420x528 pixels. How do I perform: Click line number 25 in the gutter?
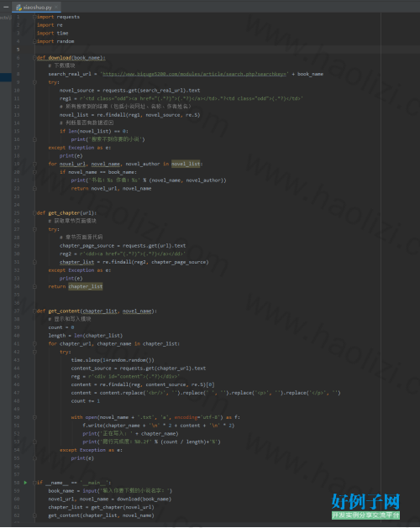17,213
